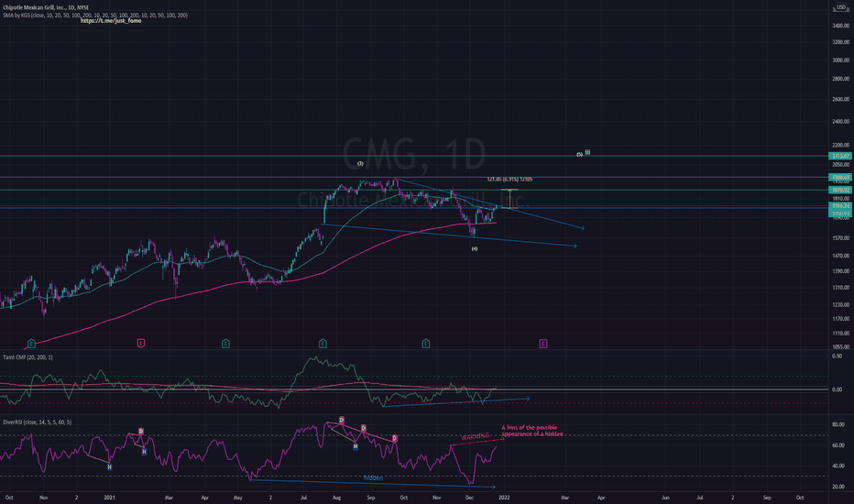Viewport: 854px width, 504px height.
Task: Click the (5) iii wave label on top line
Action: click(584, 154)
